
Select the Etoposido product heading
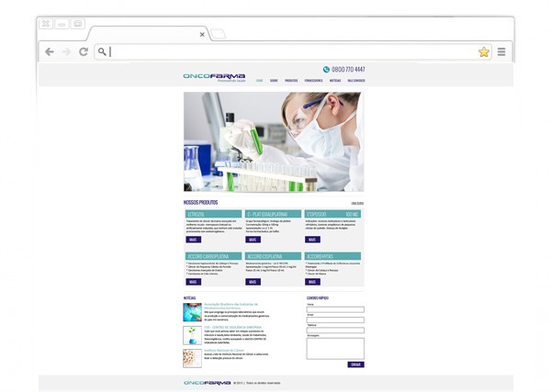tap(332, 214)
